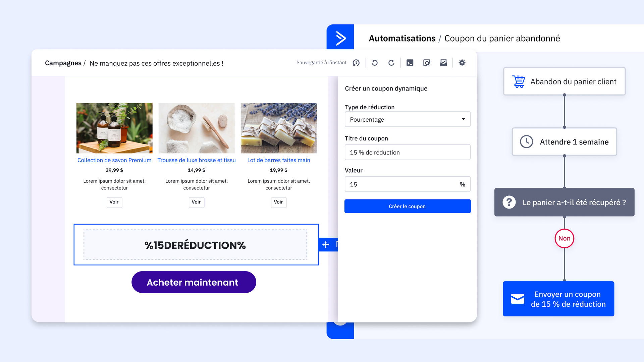Open the code terminal icon

410,63
